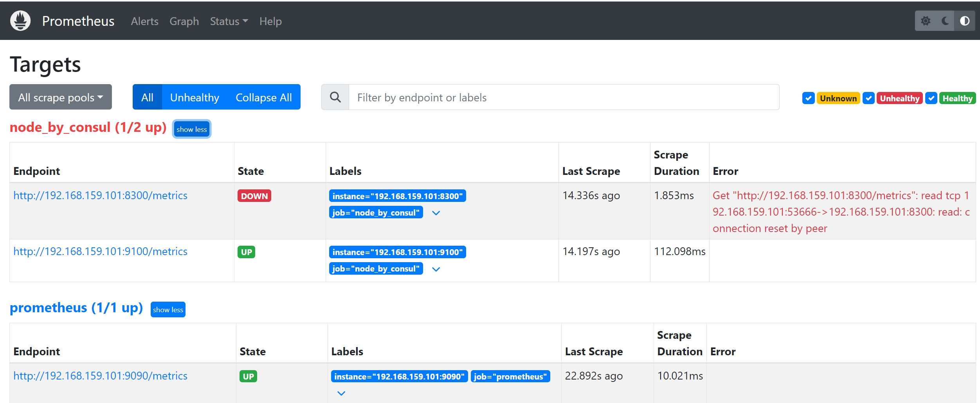Screen dimensions: 980x403
Task: Expand labels for the 8300 instance row
Action: click(x=436, y=213)
